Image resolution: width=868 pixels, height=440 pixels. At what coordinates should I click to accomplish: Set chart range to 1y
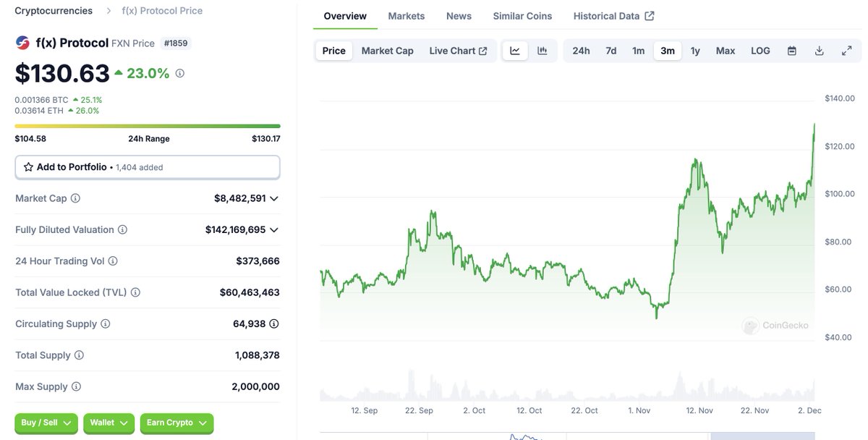[695, 51]
